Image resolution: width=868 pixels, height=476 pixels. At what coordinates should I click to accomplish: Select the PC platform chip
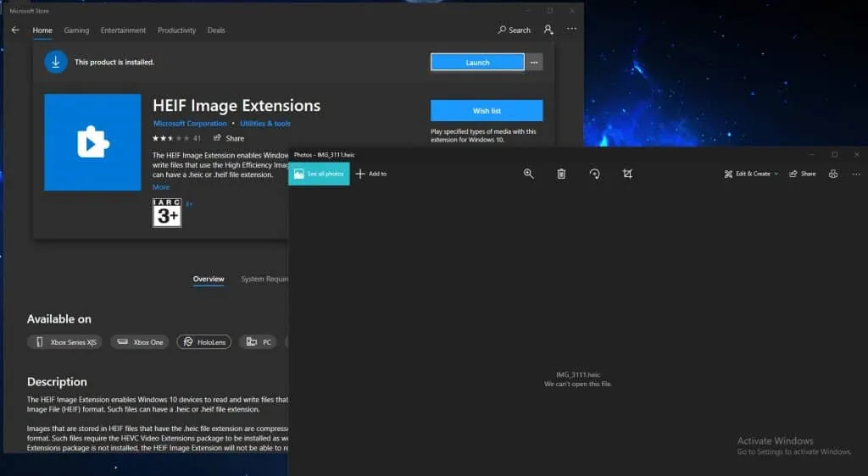tap(258, 342)
